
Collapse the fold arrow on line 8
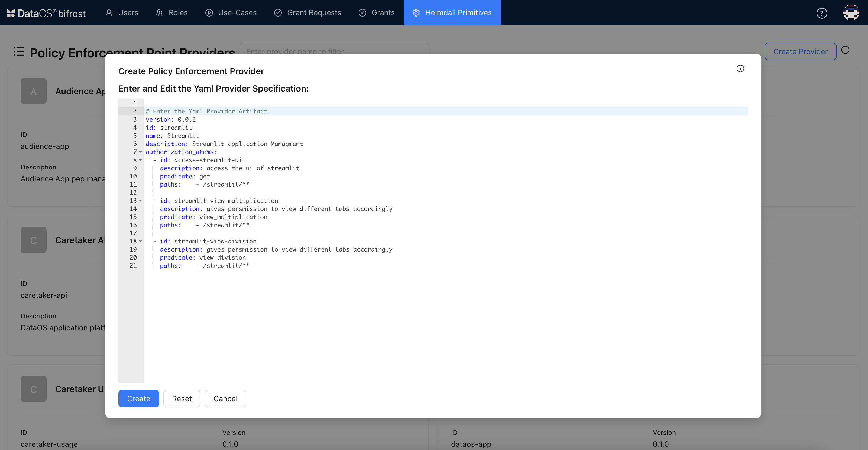[x=141, y=160]
